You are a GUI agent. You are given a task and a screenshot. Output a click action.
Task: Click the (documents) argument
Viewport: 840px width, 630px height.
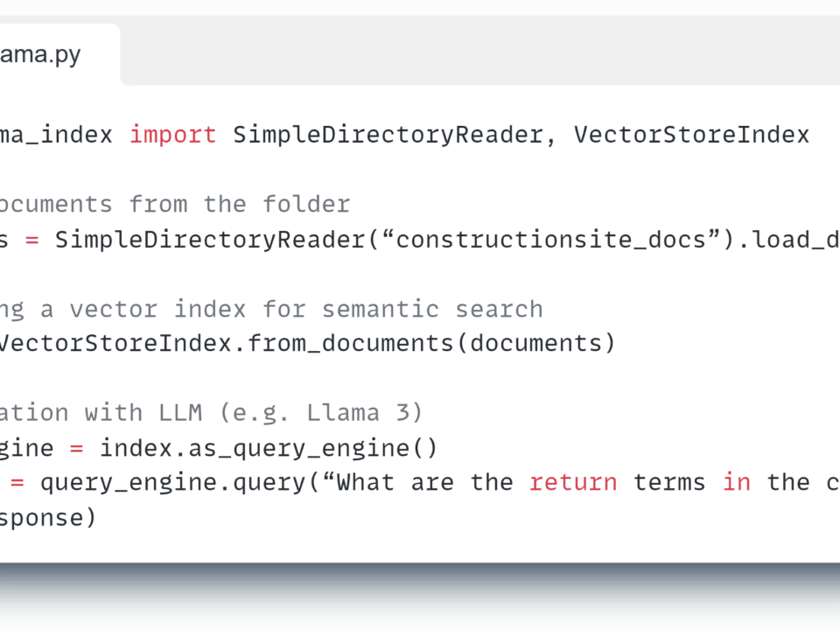click(x=535, y=343)
